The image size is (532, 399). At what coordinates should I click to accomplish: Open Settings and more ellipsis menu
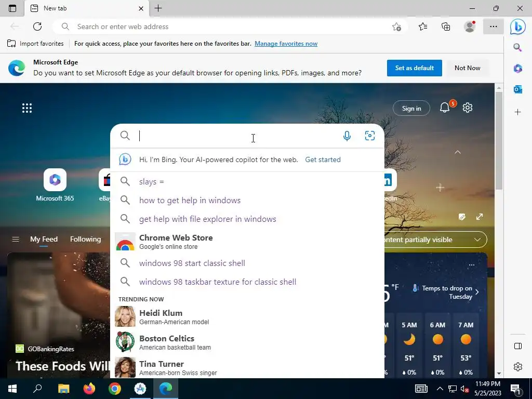494,26
